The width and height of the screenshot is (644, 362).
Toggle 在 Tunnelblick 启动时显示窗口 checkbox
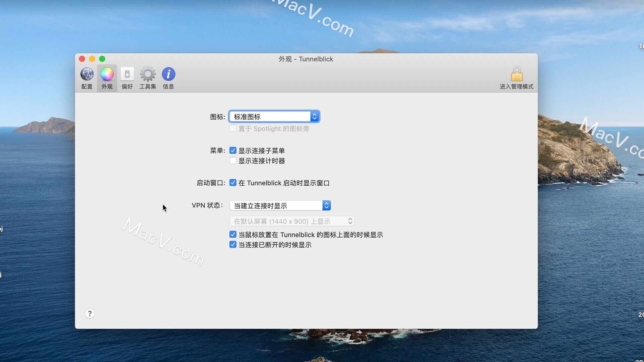pyautogui.click(x=233, y=183)
